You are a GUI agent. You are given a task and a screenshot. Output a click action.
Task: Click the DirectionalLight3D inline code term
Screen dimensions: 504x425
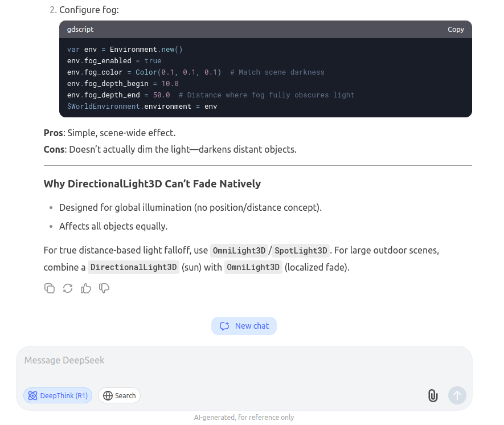tap(133, 267)
